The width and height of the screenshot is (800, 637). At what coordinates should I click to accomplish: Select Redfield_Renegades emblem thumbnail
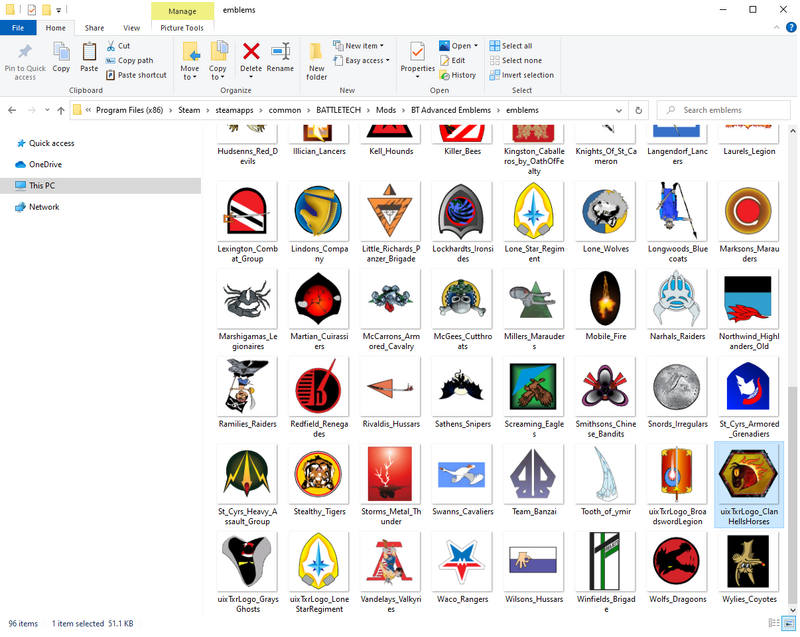pos(319,387)
